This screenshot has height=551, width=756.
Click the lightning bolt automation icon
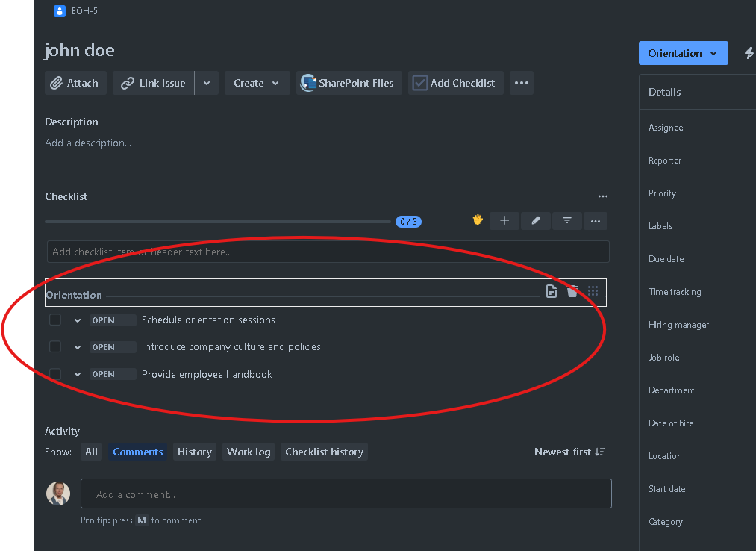[x=749, y=53]
